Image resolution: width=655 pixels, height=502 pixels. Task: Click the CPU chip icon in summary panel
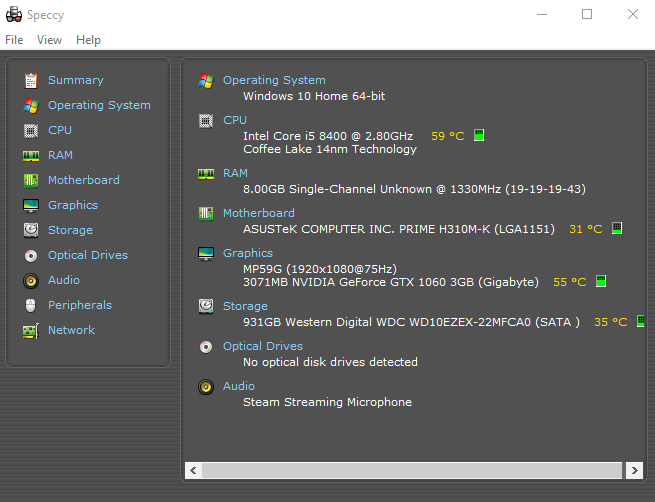pyautogui.click(x=206, y=121)
